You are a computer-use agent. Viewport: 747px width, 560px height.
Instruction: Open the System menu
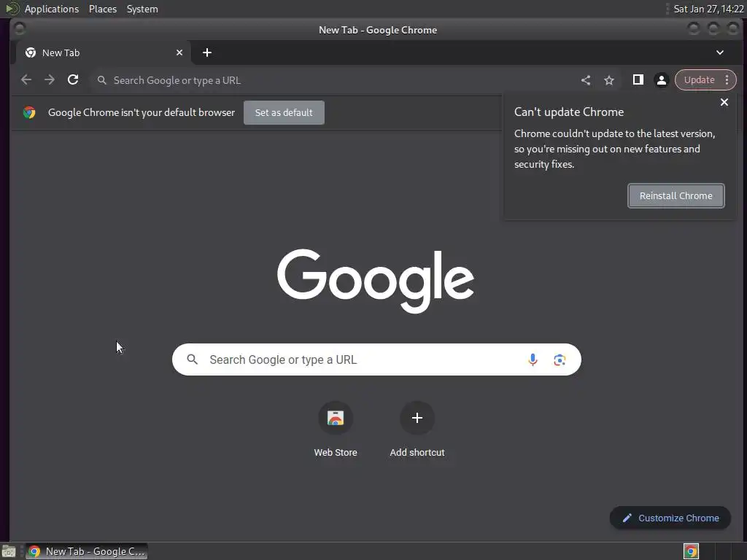142,9
